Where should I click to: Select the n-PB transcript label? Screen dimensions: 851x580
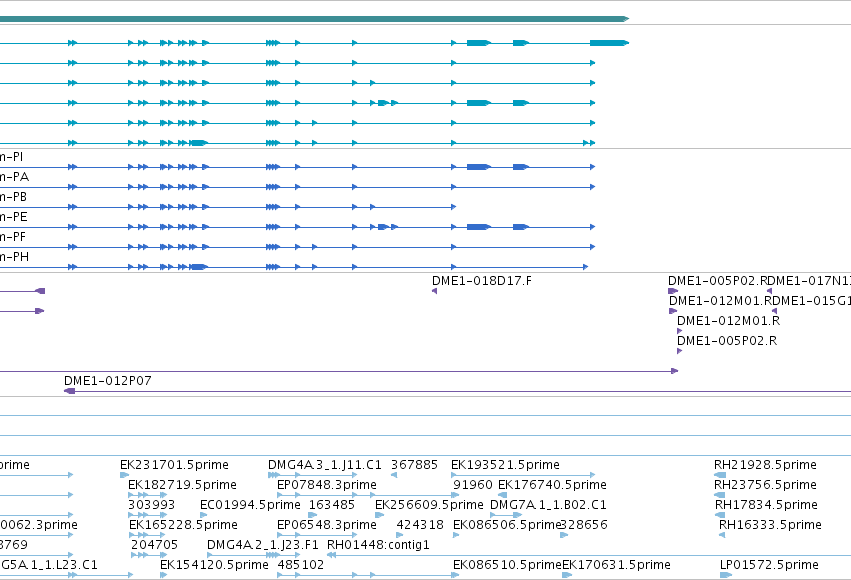pos(13,197)
